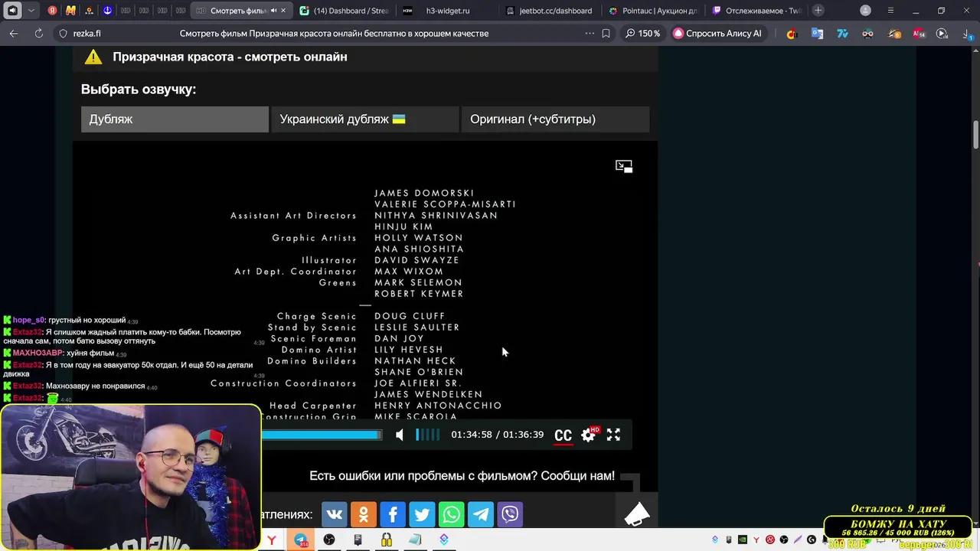Share the movie on Facebook

(x=393, y=514)
